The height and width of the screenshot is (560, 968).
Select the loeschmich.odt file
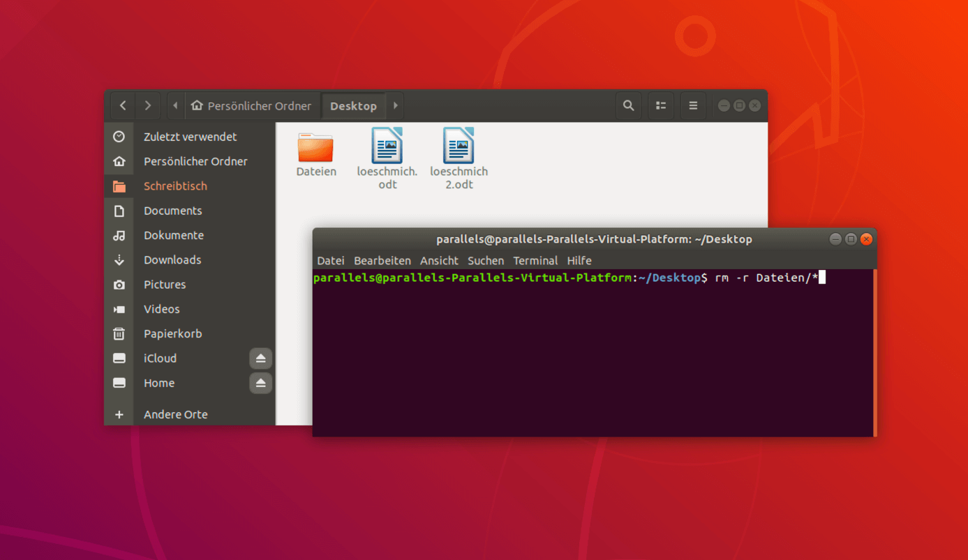tap(387, 157)
